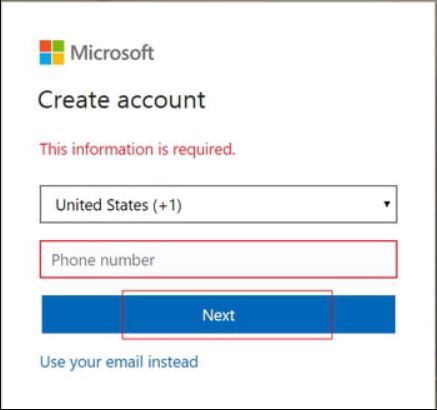This screenshot has height=410, width=437.
Task: Click the Microsoft four-square logo
Action: (x=52, y=52)
